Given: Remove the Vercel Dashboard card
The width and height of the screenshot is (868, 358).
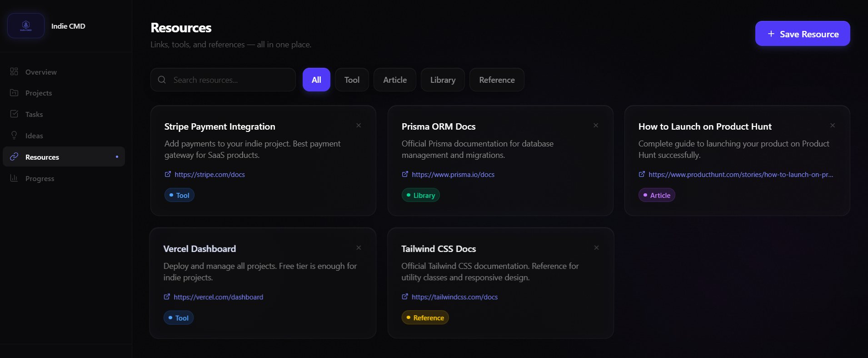Looking at the screenshot, I should pos(359,247).
